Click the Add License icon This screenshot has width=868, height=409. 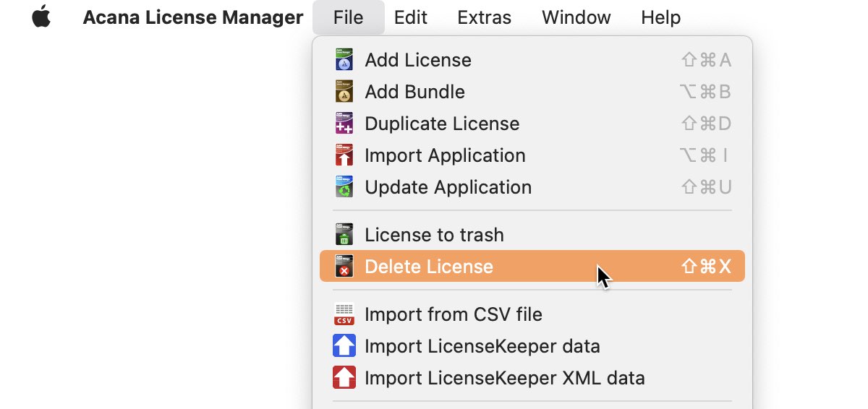click(x=344, y=60)
